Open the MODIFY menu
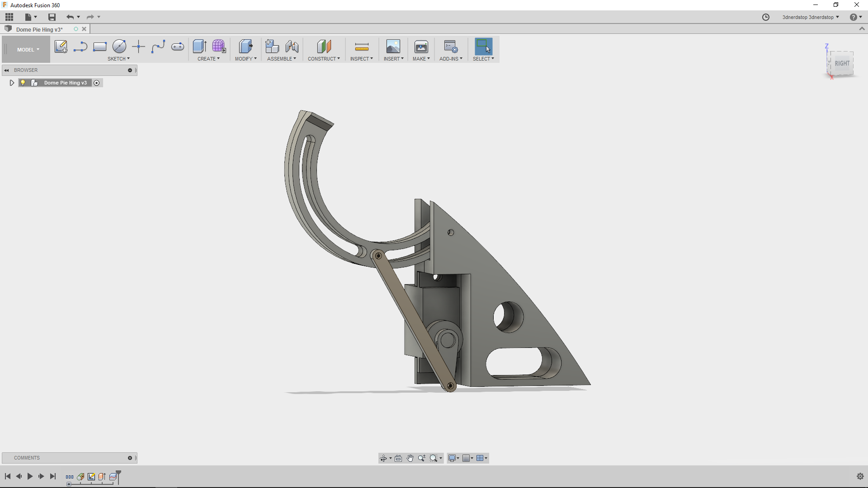The height and width of the screenshot is (488, 868). coord(245,59)
